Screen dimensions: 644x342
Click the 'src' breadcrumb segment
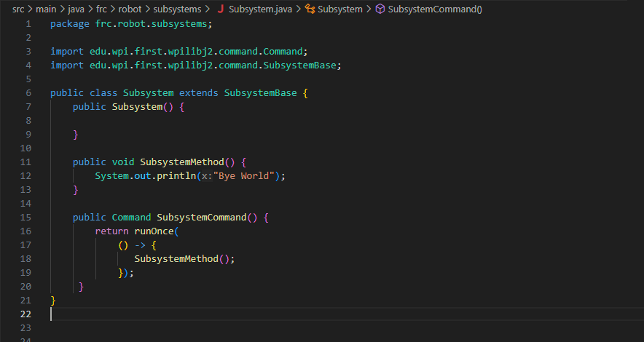[x=18, y=9]
